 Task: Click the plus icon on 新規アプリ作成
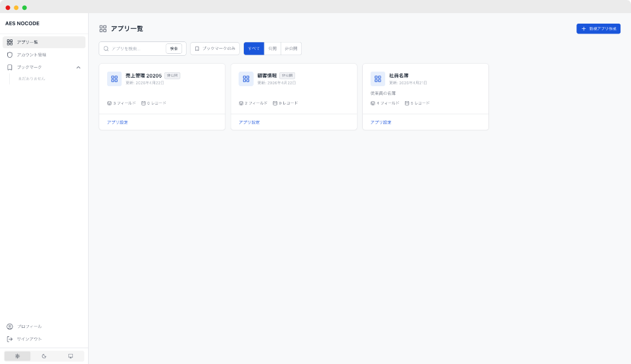[x=584, y=28]
